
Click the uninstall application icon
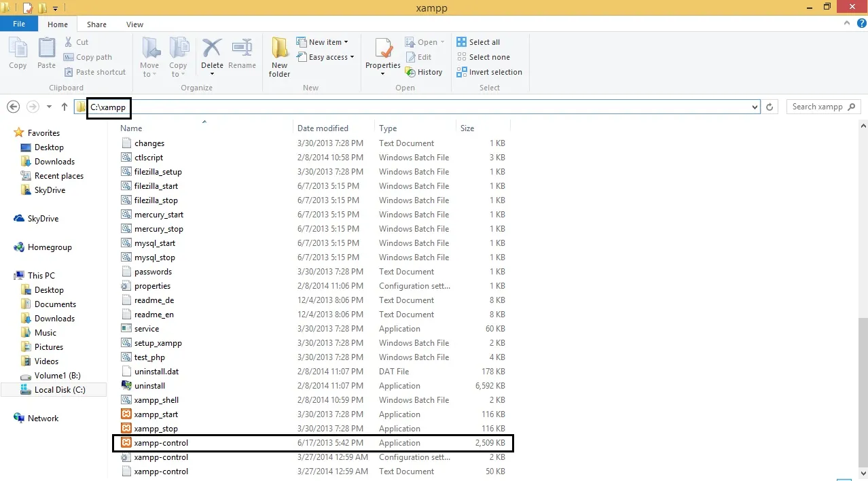126,386
